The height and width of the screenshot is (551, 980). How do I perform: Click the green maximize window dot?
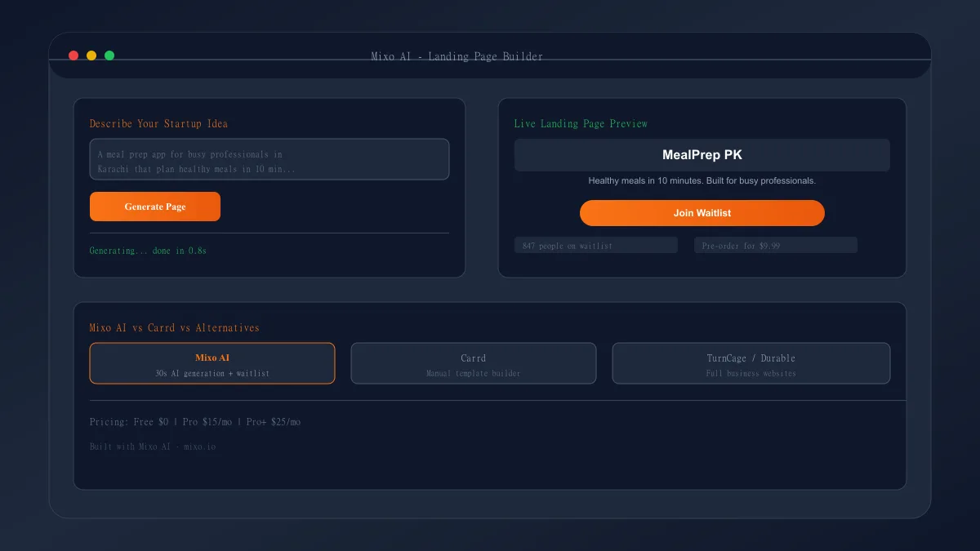109,56
